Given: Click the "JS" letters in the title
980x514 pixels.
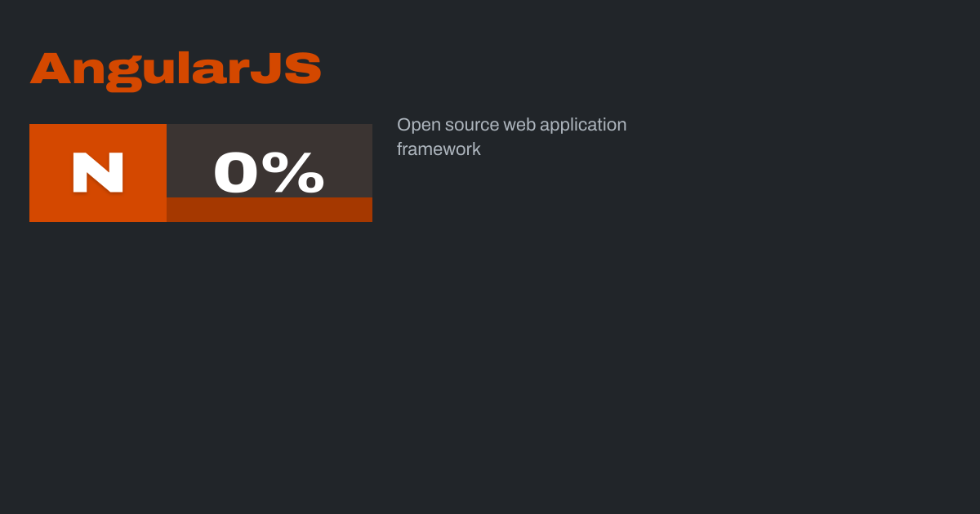Looking at the screenshot, I should [285, 69].
